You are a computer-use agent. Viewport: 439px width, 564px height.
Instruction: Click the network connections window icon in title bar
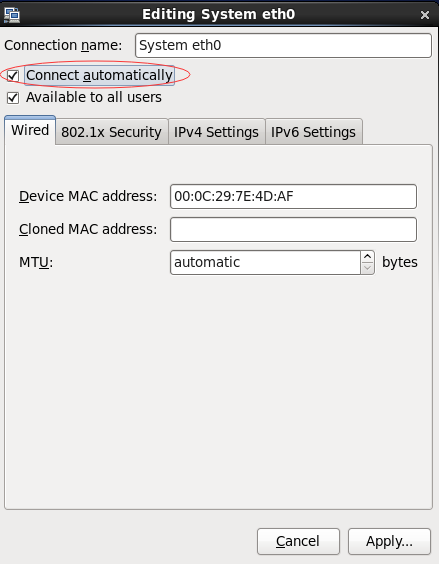tap(12, 14)
